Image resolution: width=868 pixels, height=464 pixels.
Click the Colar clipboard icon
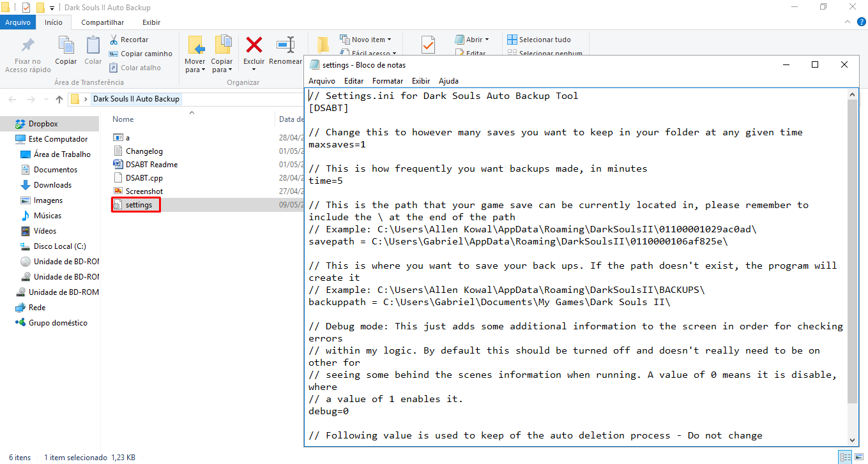[x=93, y=45]
